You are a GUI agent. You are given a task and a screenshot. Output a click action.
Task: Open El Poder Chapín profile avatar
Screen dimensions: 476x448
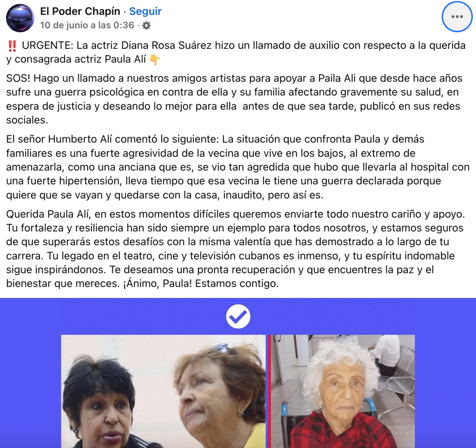click(x=20, y=18)
